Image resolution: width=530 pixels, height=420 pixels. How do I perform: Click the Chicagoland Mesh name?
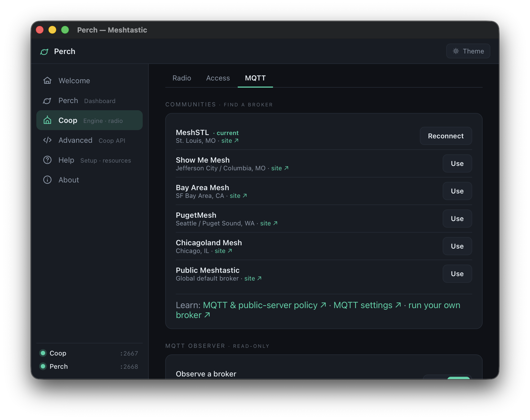pyautogui.click(x=209, y=243)
